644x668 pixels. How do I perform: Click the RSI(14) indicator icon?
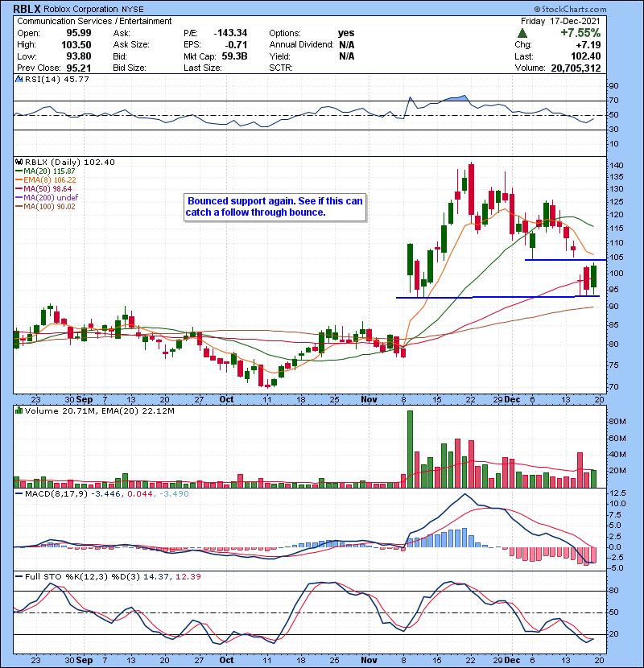tap(19, 79)
